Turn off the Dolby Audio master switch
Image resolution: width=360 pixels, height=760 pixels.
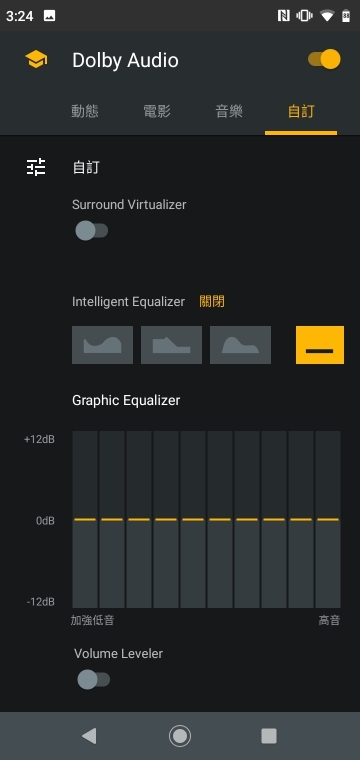(x=324, y=60)
